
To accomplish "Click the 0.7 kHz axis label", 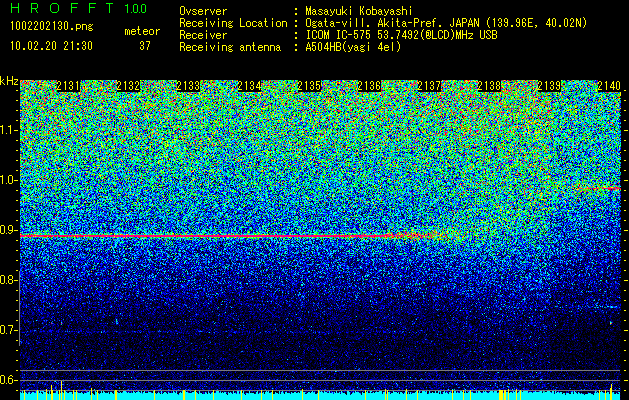I will 9,330.
